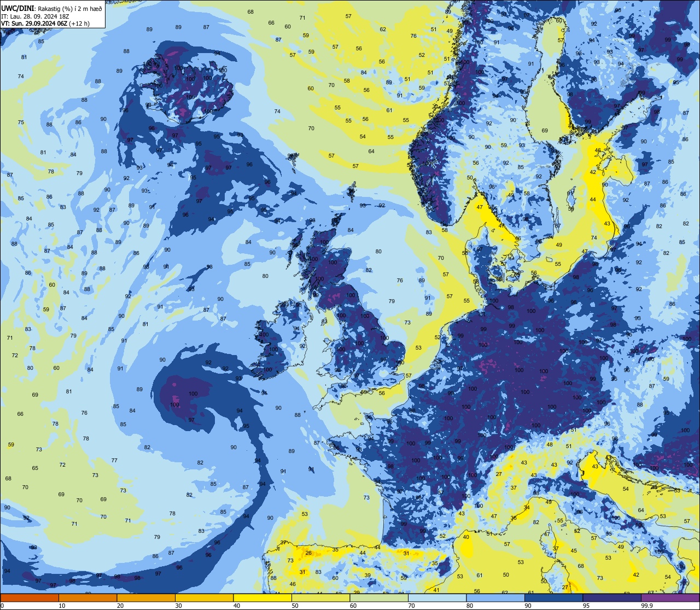This screenshot has width=700, height=610.
Task: Click the "Rakastig (%) í 2 m hæð" label
Action: [x=69, y=8]
